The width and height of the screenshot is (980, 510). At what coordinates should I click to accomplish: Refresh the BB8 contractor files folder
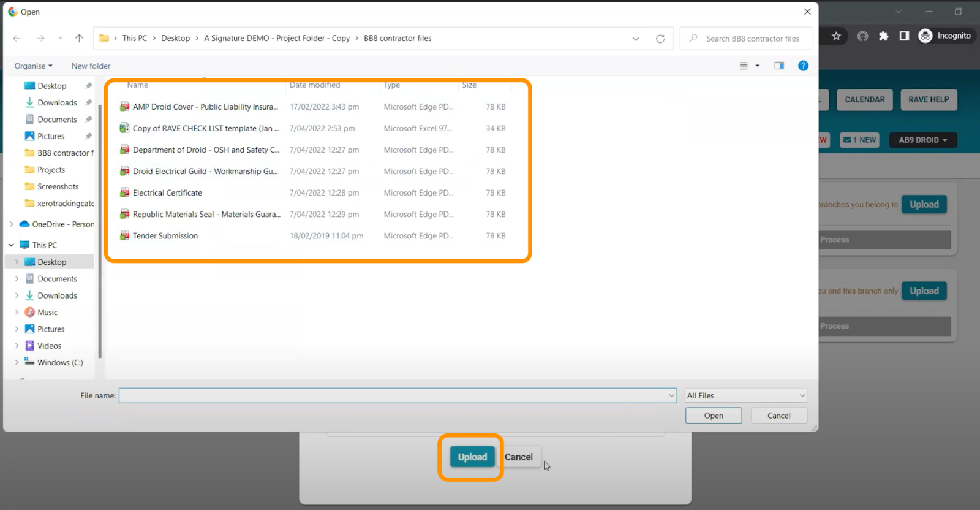coord(660,39)
